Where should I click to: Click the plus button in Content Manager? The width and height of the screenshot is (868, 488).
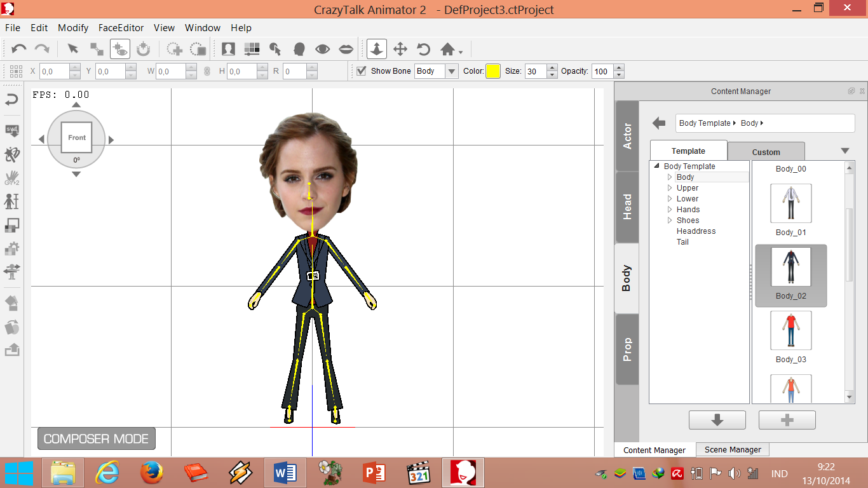787,419
